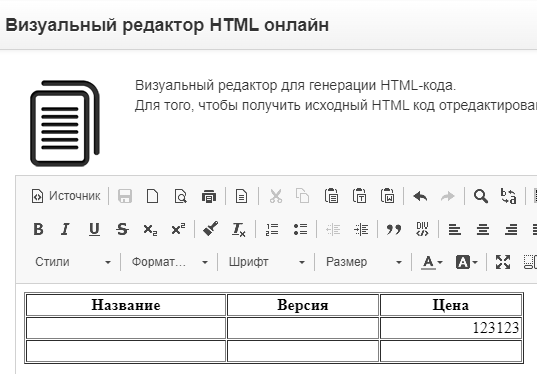
Task: Open the Templates icon
Action: (x=241, y=196)
